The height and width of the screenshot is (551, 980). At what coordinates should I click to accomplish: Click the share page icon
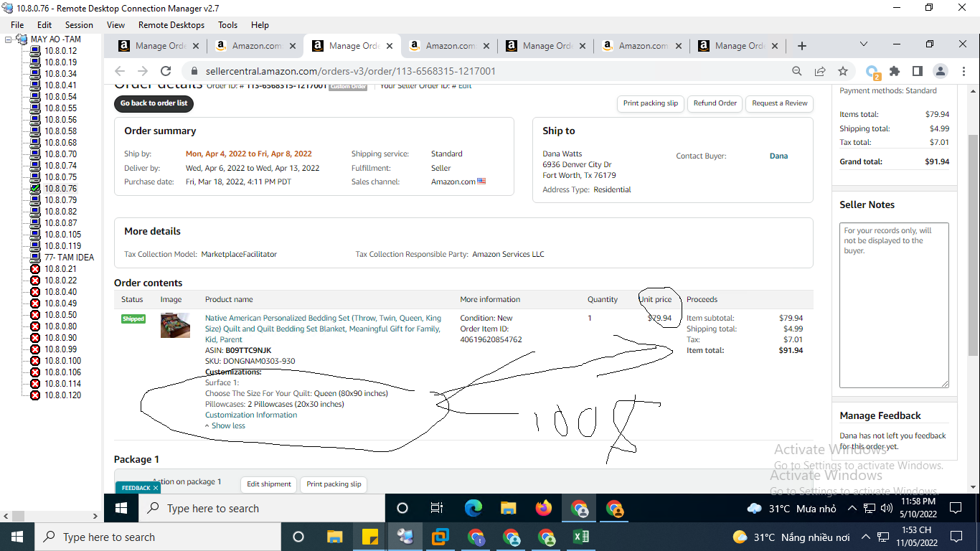[x=820, y=71]
